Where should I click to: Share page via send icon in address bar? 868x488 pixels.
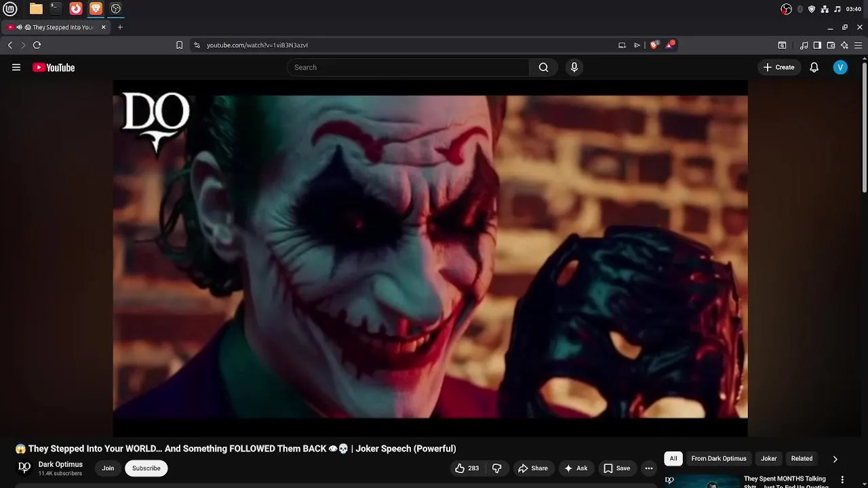coord(637,45)
